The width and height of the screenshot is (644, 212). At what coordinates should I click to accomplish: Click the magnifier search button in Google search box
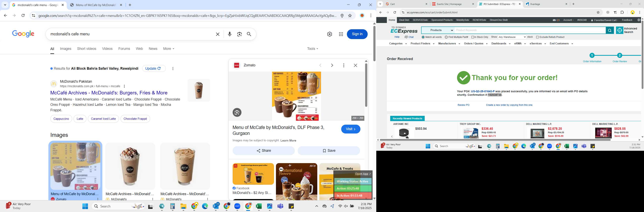249,34
